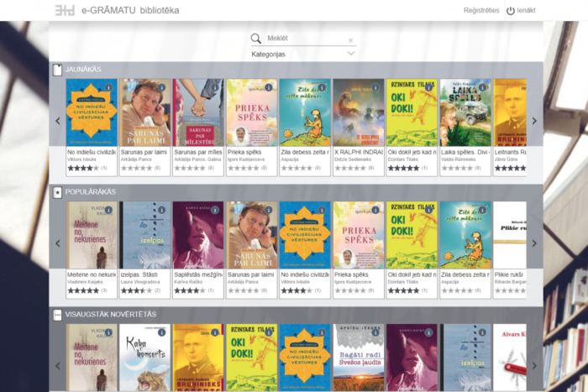
Task: Open Laika spēles cover in Jaunākās
Action: tap(465, 112)
